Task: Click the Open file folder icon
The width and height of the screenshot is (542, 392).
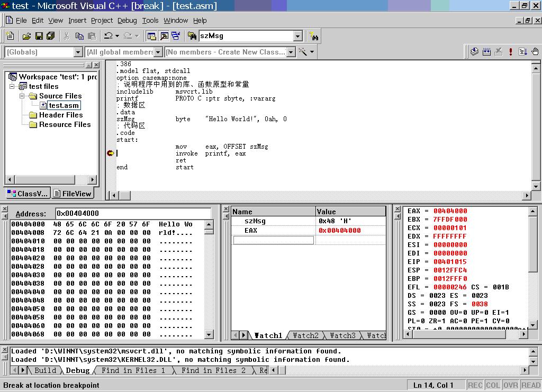Action: pos(26,36)
